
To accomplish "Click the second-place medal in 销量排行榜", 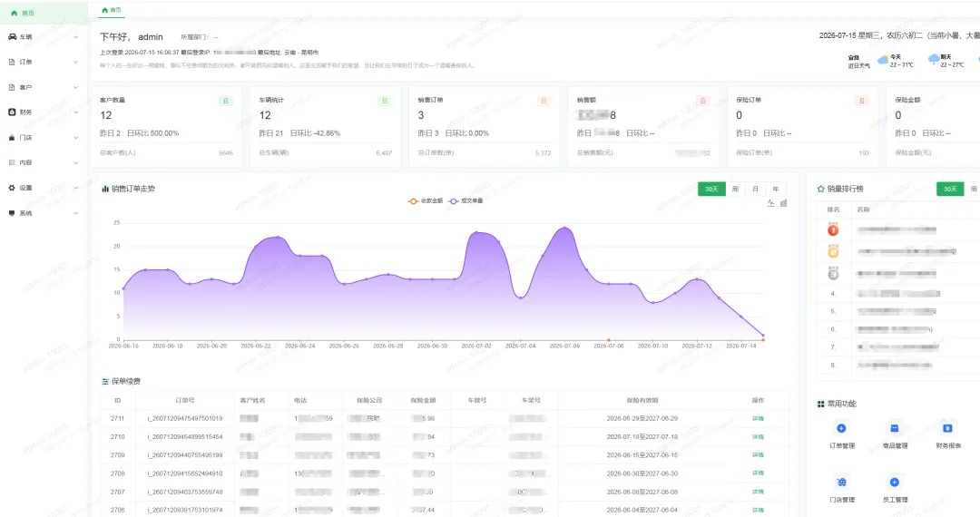I will pyautogui.click(x=833, y=251).
